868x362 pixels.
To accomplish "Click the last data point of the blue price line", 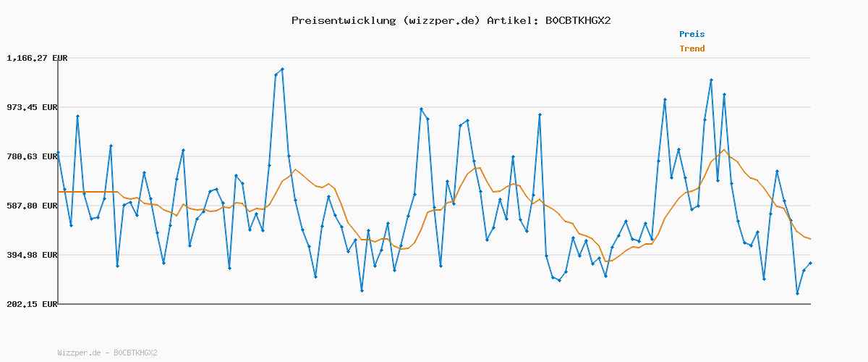I will point(810,263).
